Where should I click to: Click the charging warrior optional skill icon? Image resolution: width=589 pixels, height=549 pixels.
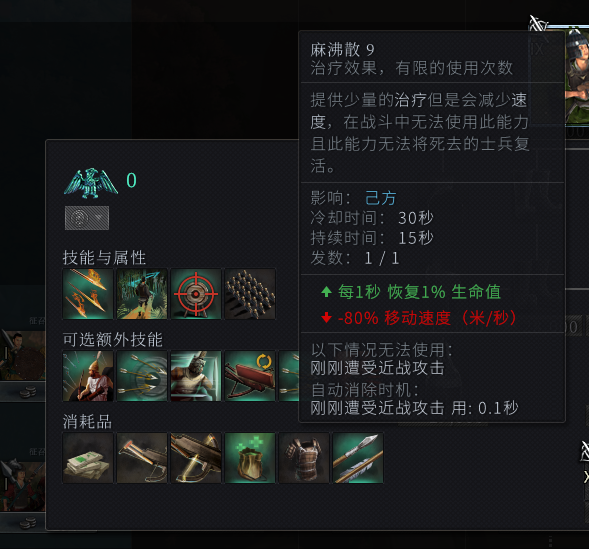[x=196, y=376]
